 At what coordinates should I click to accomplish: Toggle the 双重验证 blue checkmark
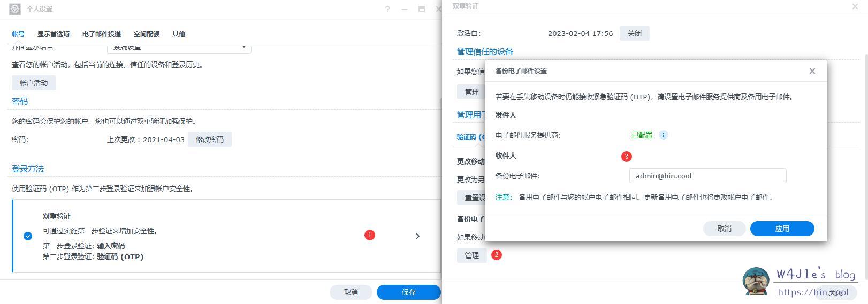click(28, 236)
